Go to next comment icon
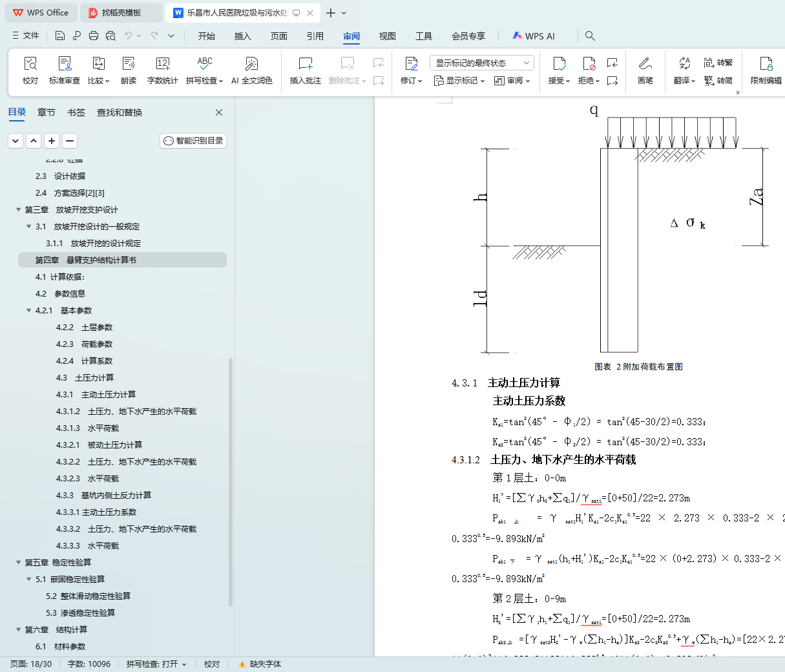785x672 pixels. (379, 81)
